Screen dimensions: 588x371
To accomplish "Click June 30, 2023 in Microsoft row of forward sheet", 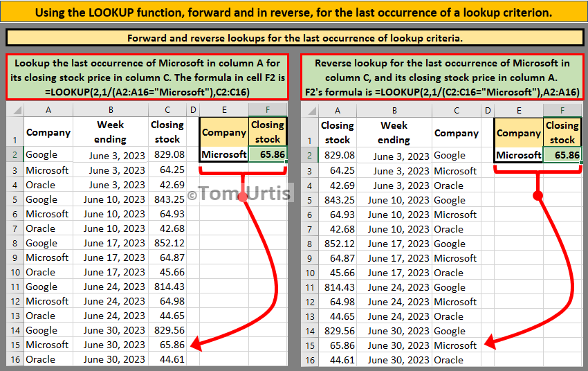I will tap(111, 345).
